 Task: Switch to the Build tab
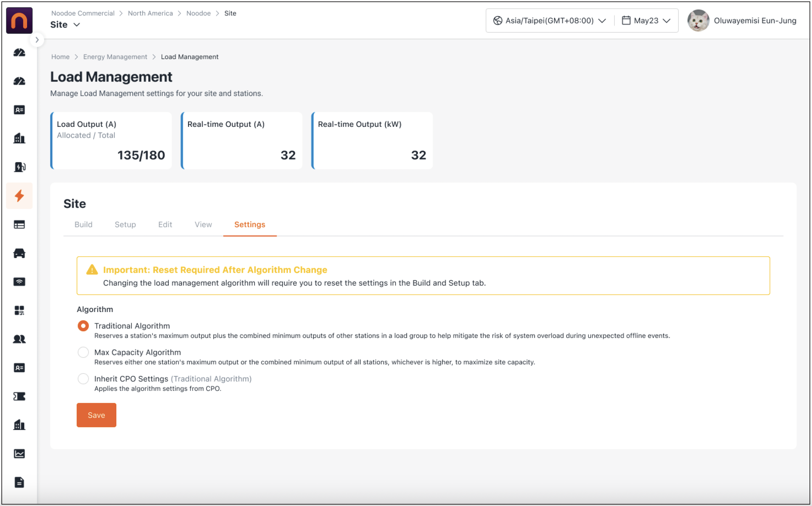coord(83,225)
